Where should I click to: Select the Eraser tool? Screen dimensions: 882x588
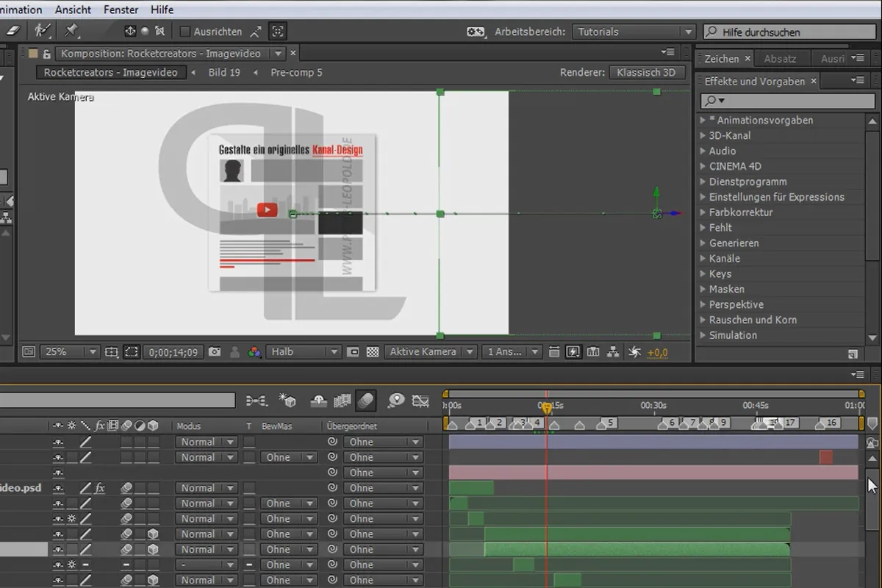pos(14,31)
